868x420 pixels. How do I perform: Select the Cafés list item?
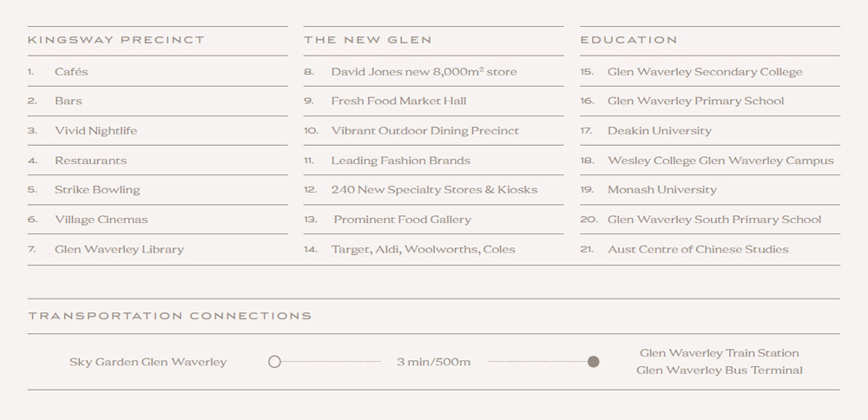tap(71, 72)
